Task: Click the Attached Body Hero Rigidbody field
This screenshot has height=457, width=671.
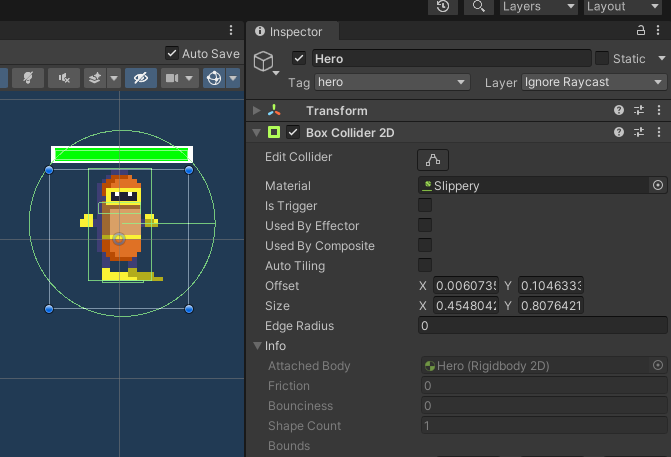Action: tap(535, 365)
